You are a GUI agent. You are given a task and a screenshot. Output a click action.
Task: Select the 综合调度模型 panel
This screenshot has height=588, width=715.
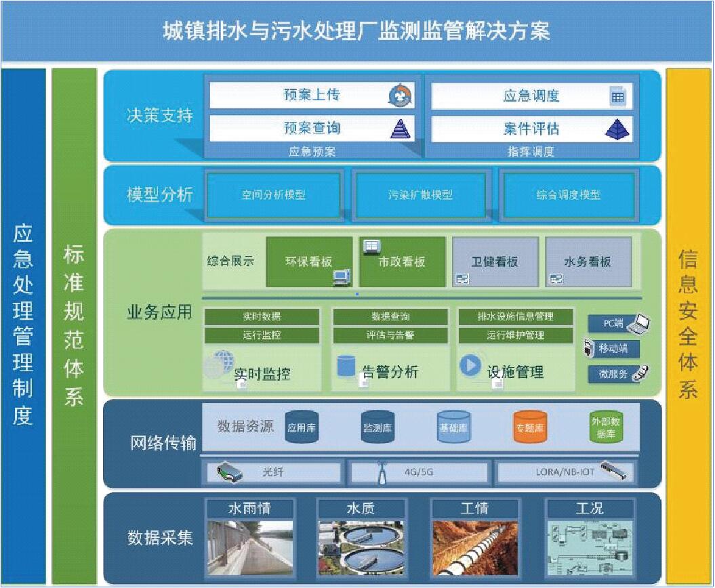[x=568, y=196]
